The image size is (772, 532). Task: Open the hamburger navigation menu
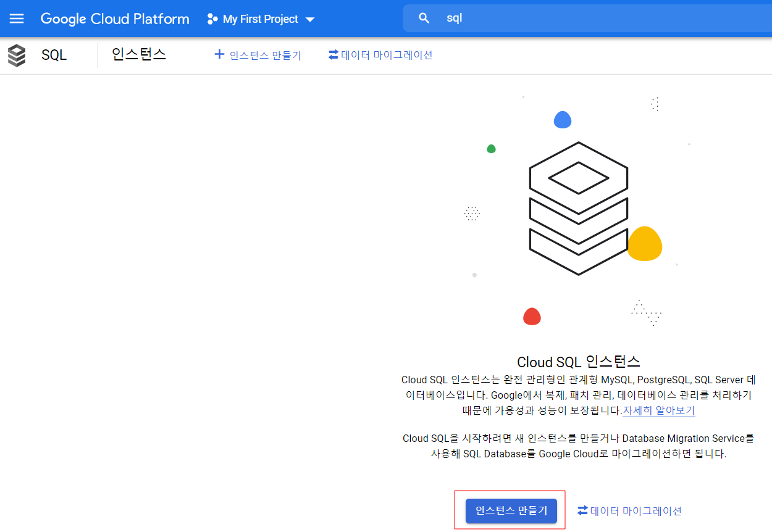click(x=17, y=19)
